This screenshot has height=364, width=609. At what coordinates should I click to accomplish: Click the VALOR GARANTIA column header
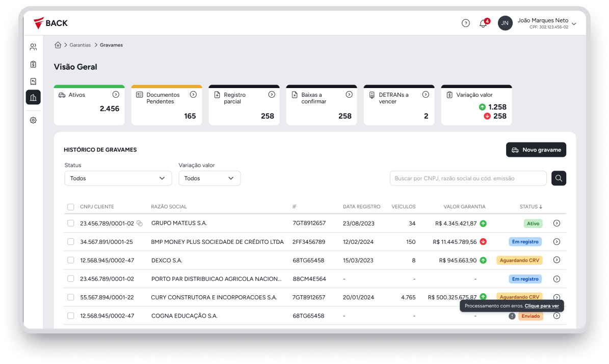coord(464,207)
